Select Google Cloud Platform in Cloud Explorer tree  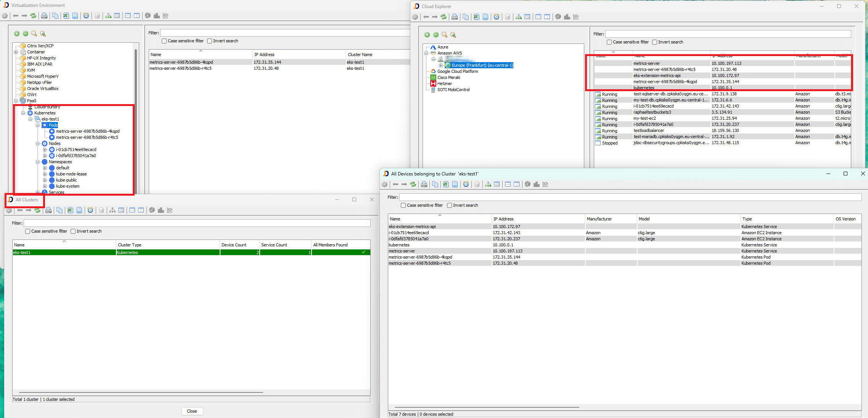click(458, 71)
